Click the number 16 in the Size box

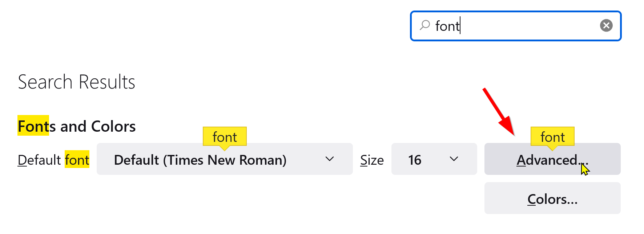(x=414, y=160)
